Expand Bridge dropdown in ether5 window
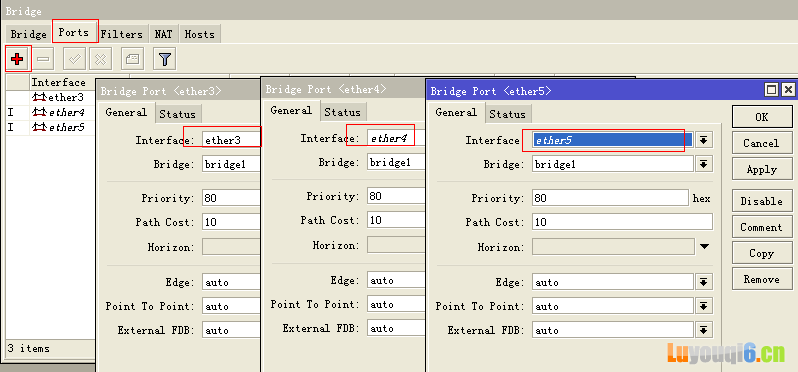 click(704, 164)
